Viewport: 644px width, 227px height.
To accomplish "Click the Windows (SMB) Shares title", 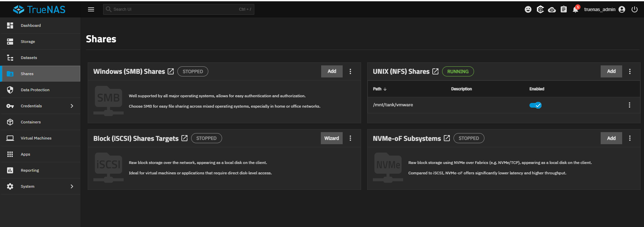I will 129,71.
